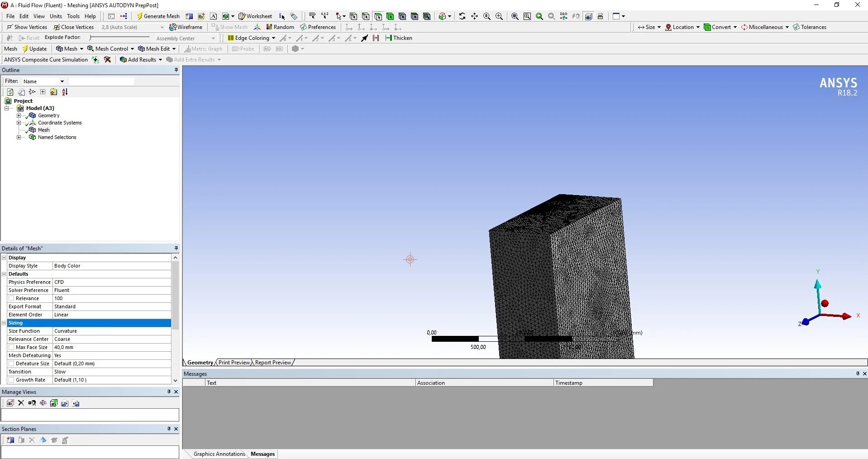
Task: Delete the view in Manage Views
Action: (21, 403)
